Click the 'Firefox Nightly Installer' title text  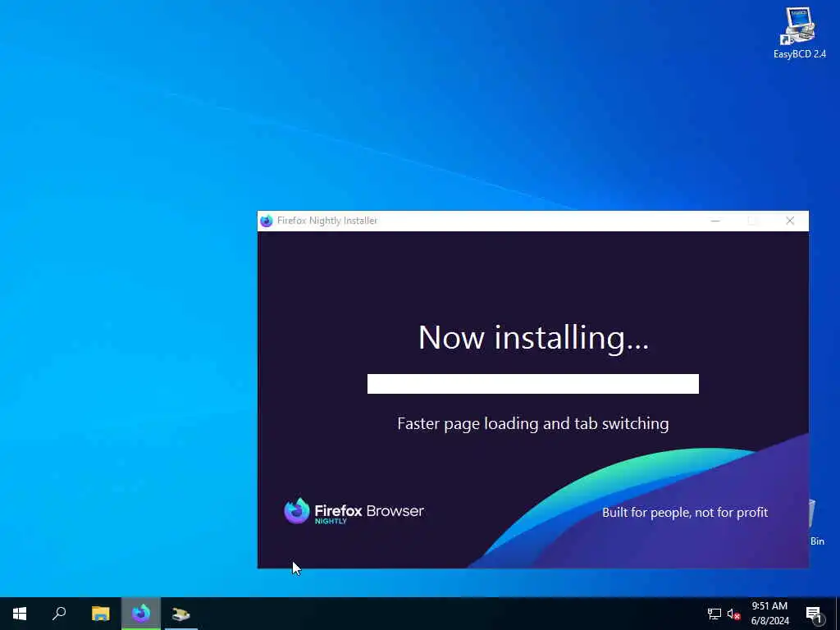pos(327,221)
